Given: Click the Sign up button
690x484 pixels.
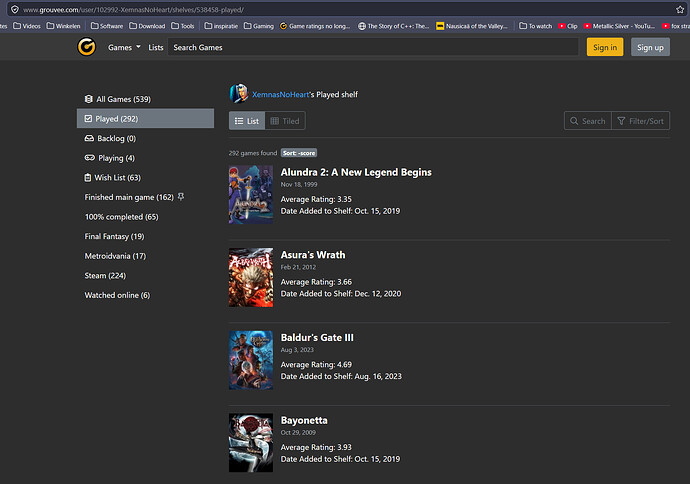Looking at the screenshot, I should [650, 47].
